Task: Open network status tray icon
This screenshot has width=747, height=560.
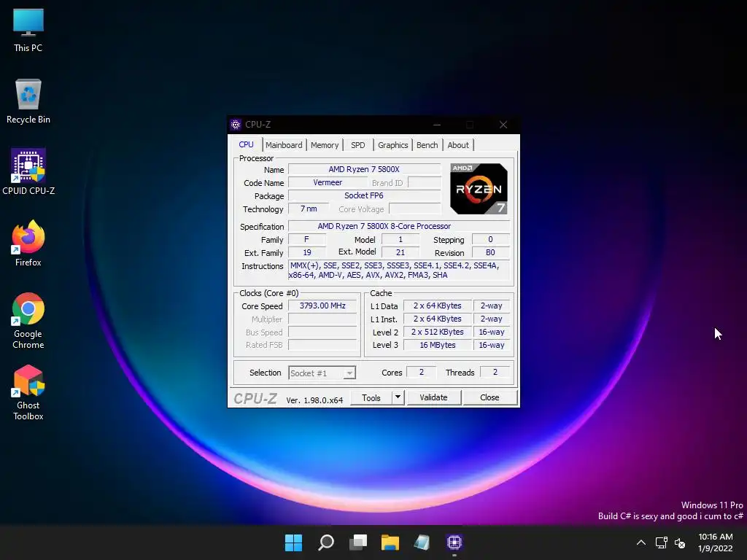Action: tap(661, 542)
